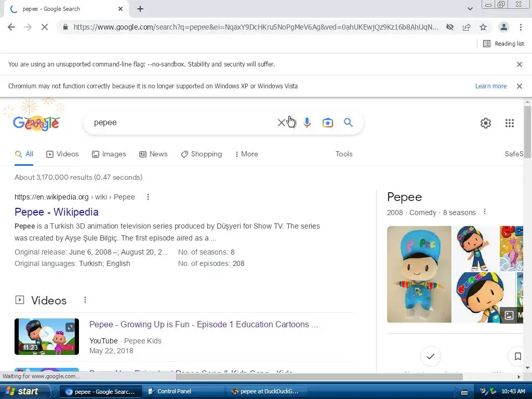Click the horizontal scrollbar thumb

click(x=320, y=377)
